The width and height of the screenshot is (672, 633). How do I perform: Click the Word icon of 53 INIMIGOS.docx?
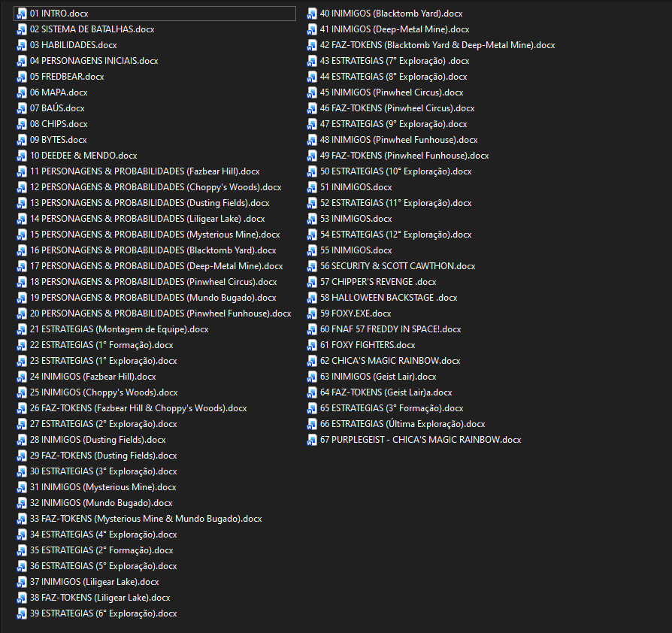click(312, 219)
